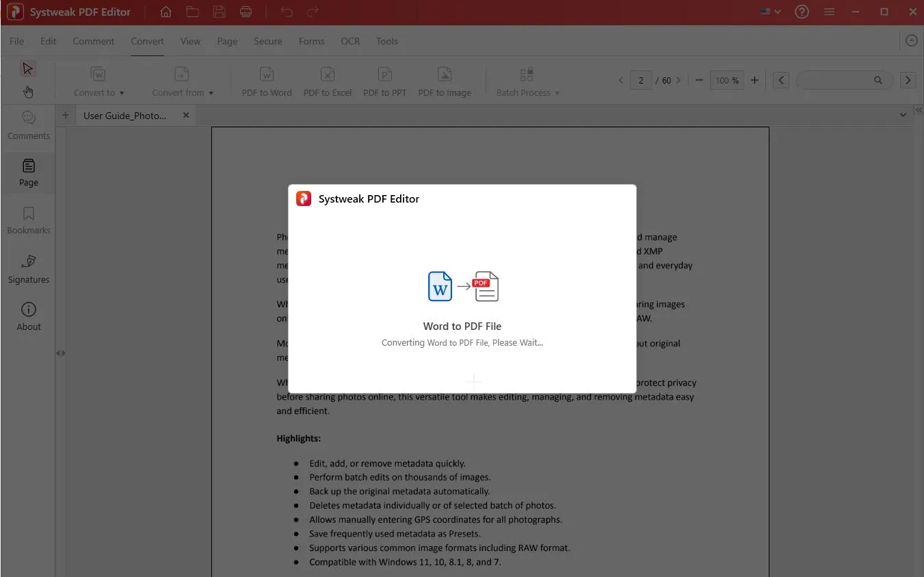Click 'Save frequently used metadata as Presets.' line

coord(395,533)
